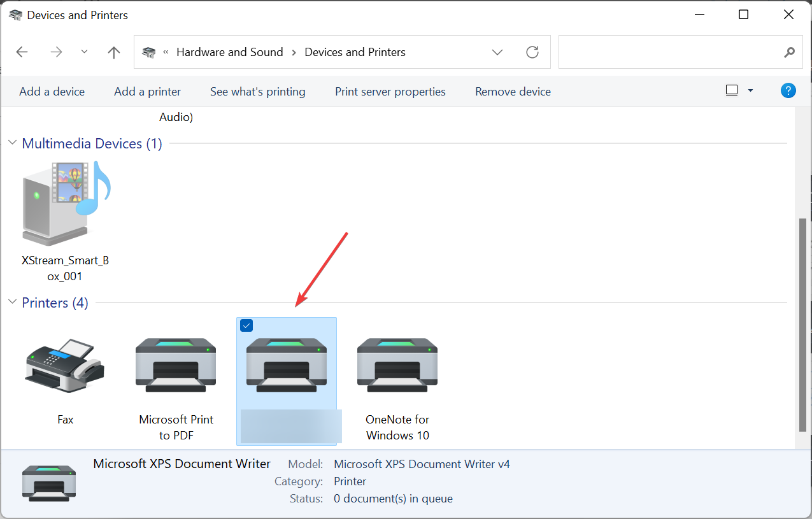This screenshot has width=812, height=519.
Task: Click XStream_Smart_Box_001 label text
Action: [x=65, y=269]
